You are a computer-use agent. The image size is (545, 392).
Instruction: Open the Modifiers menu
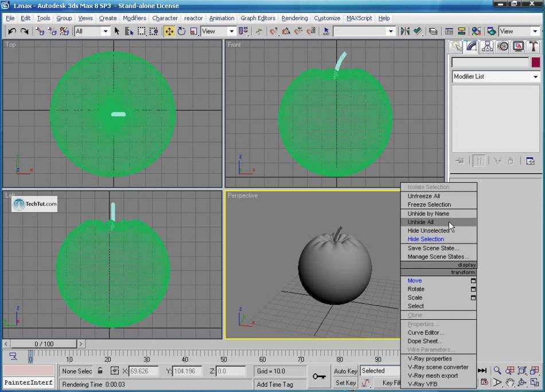pyautogui.click(x=134, y=18)
